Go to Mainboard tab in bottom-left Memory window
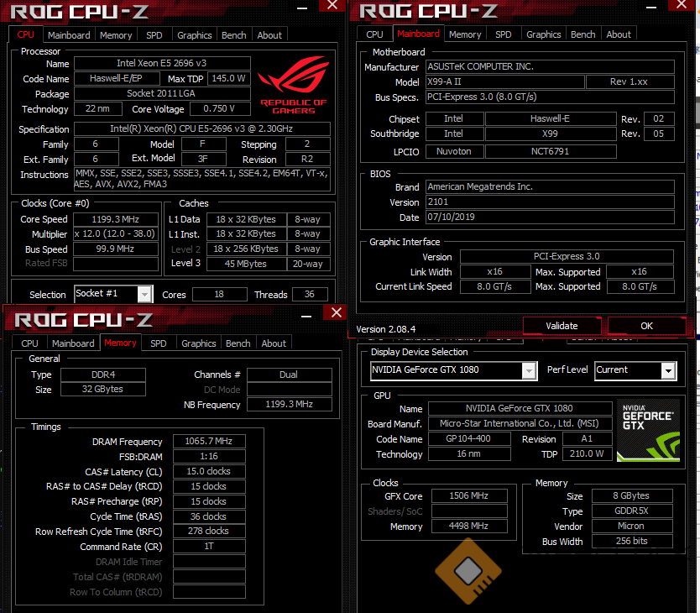Image resolution: width=700 pixels, height=613 pixels. (x=73, y=343)
